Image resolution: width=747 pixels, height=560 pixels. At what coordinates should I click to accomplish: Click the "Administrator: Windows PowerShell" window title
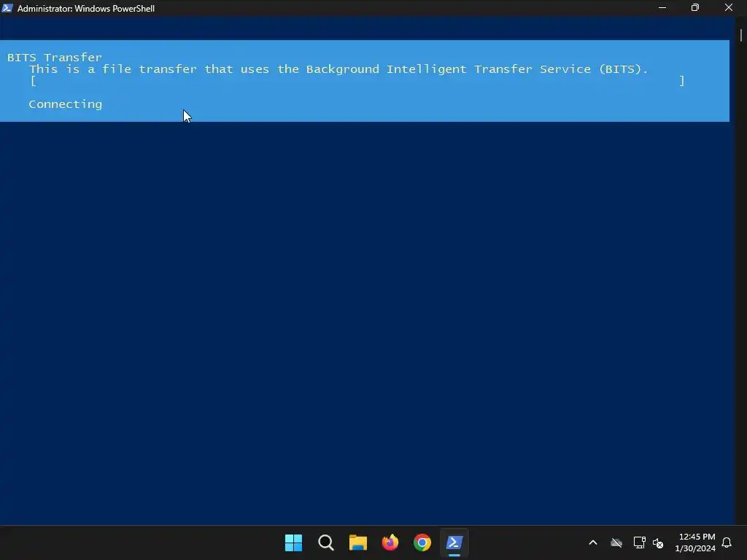[x=86, y=9]
